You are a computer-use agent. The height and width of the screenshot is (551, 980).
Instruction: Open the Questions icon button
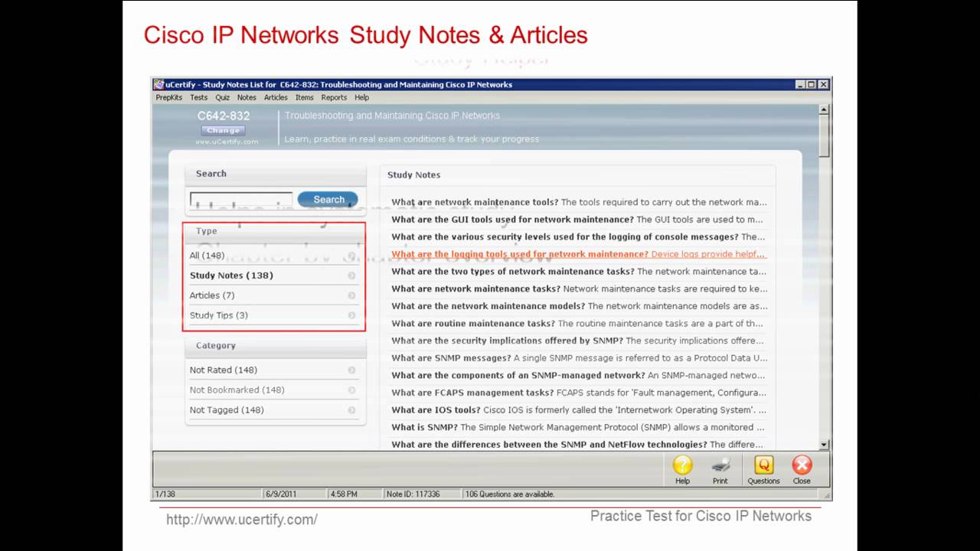763,465
